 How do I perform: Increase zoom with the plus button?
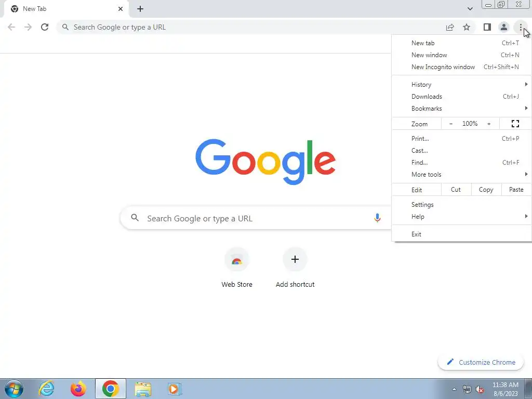[x=489, y=124]
